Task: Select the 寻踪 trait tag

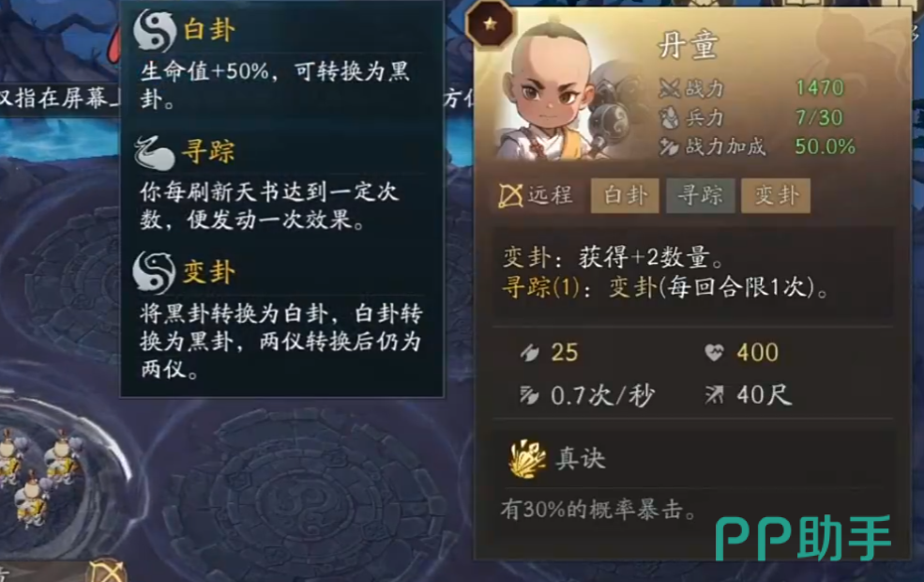Action: coord(700,196)
